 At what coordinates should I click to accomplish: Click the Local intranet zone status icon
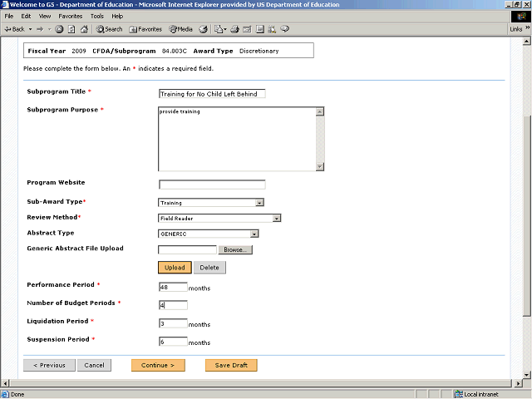click(459, 394)
